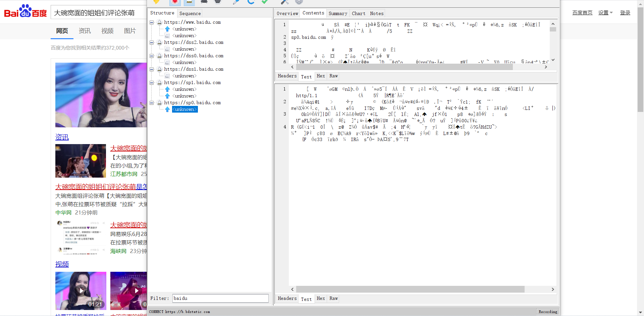Click the Baidu logo in the browser

click(x=25, y=11)
